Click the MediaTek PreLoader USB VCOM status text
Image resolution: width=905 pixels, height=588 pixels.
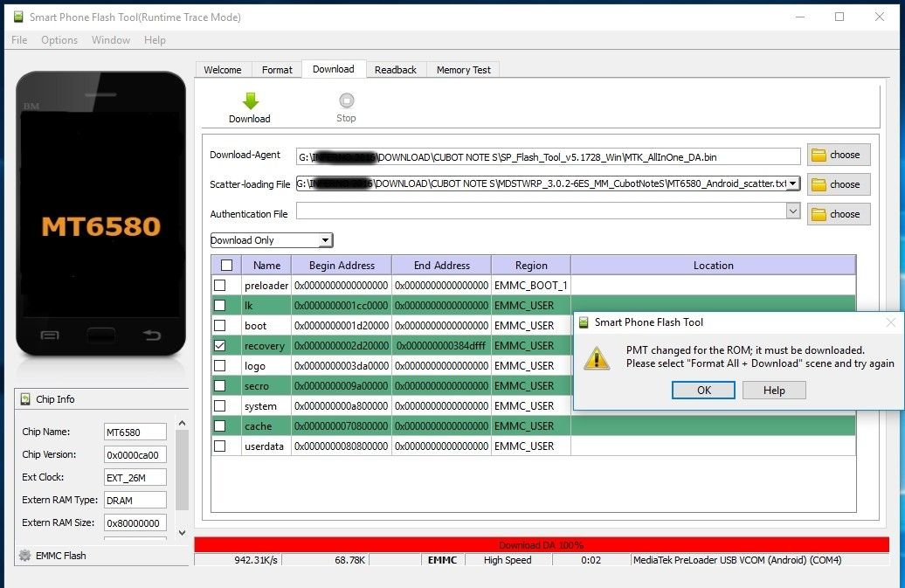coord(737,560)
